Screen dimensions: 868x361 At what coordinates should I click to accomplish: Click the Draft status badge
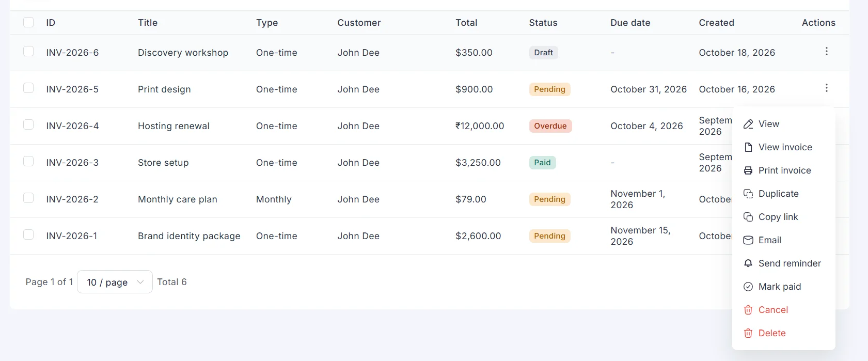pos(543,53)
